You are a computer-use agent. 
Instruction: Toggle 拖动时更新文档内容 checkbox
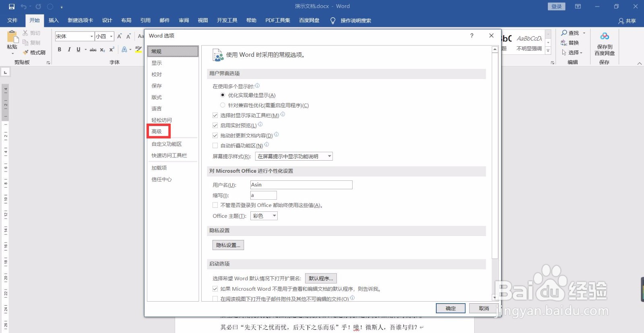click(215, 135)
